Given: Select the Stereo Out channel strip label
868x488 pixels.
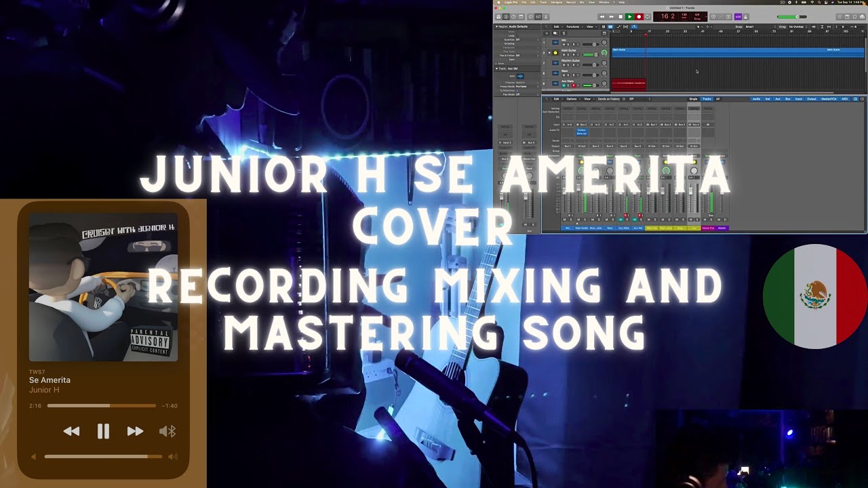Looking at the screenshot, I should click(707, 228).
